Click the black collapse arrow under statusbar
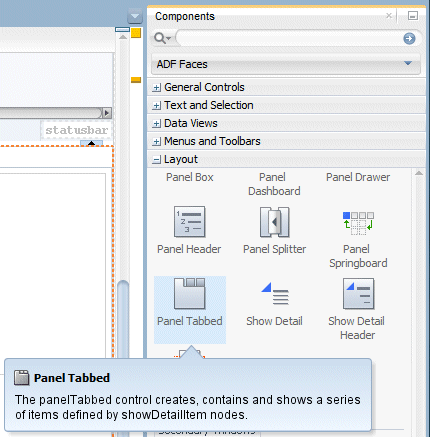This screenshot has width=430, height=437. 91,143
